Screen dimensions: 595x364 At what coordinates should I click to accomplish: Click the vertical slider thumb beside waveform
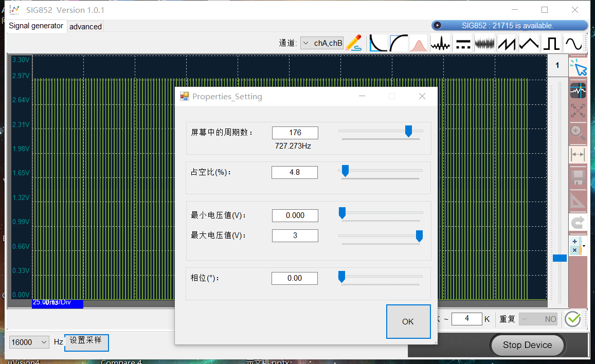[x=560, y=258]
